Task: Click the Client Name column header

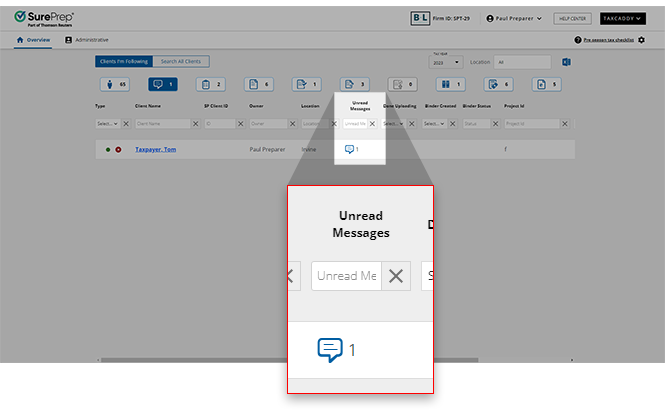Action: [148, 106]
